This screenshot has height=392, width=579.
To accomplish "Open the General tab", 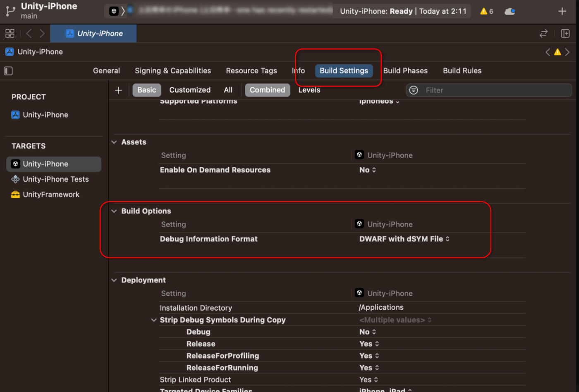I will click(x=106, y=71).
